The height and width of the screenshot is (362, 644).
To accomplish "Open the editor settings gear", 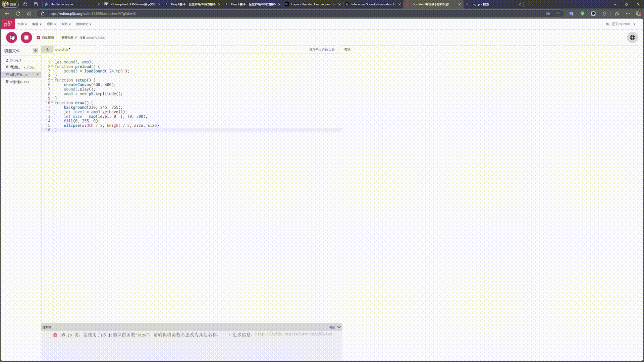I will coord(632,38).
